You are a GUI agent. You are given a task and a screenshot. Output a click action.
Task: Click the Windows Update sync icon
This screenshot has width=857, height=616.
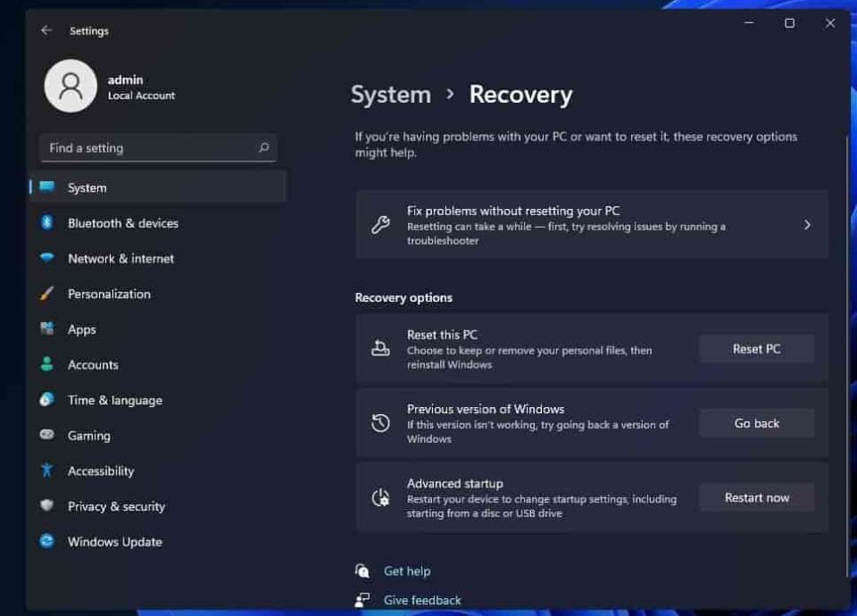(47, 541)
